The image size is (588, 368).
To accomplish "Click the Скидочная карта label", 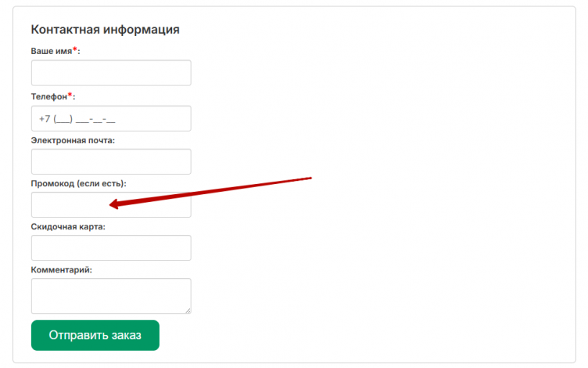I will tap(68, 226).
